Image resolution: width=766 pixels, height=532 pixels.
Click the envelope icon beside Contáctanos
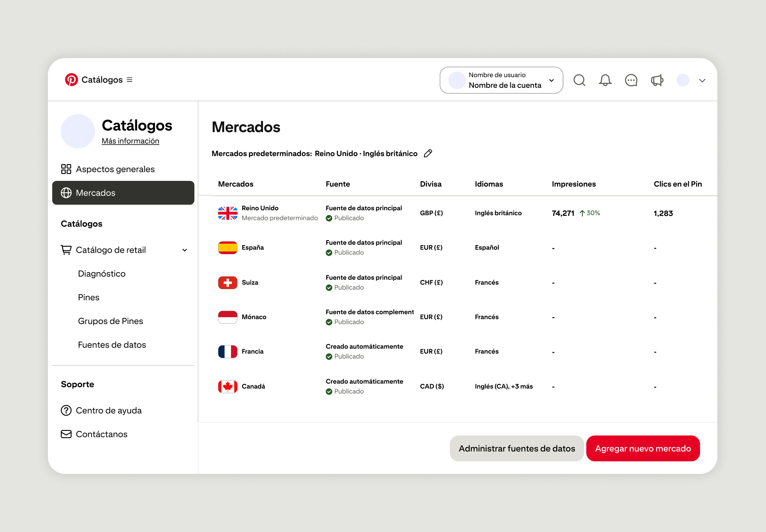(66, 434)
